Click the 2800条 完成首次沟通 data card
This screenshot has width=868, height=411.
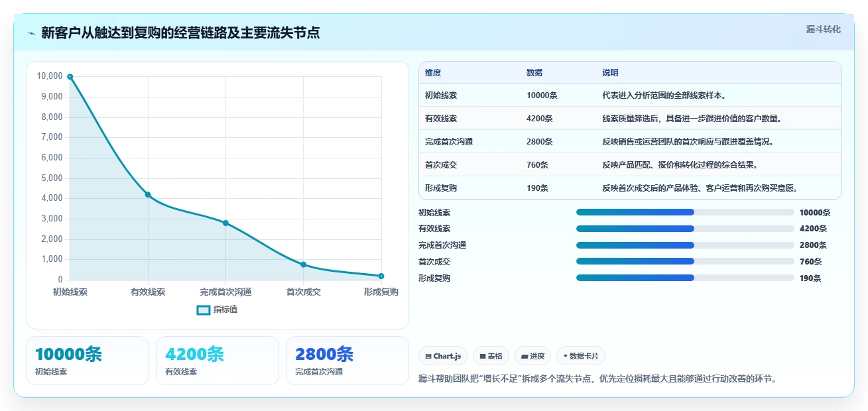pos(347,361)
